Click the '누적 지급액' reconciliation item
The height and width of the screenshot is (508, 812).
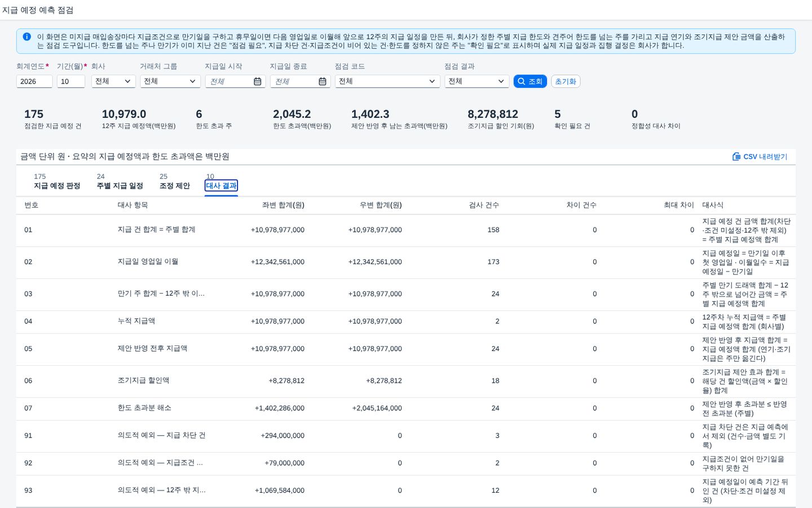(x=136, y=321)
